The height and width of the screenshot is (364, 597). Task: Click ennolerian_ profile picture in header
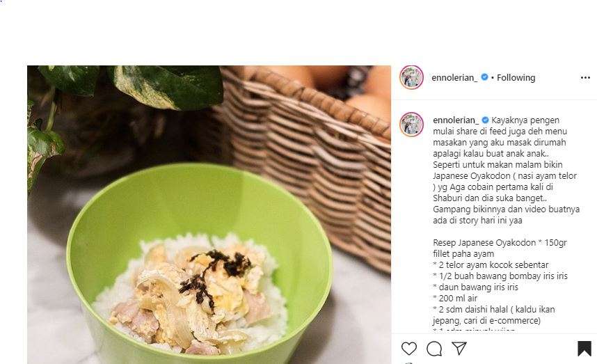tap(412, 77)
